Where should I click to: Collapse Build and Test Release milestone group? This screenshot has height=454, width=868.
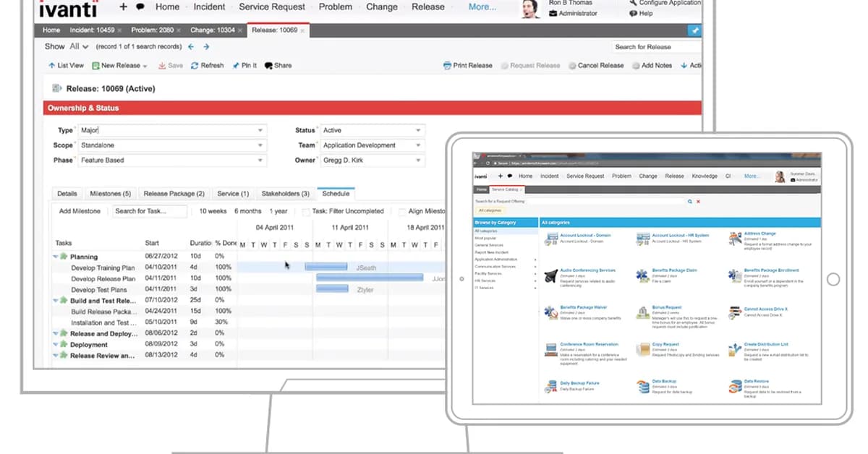[56, 301]
